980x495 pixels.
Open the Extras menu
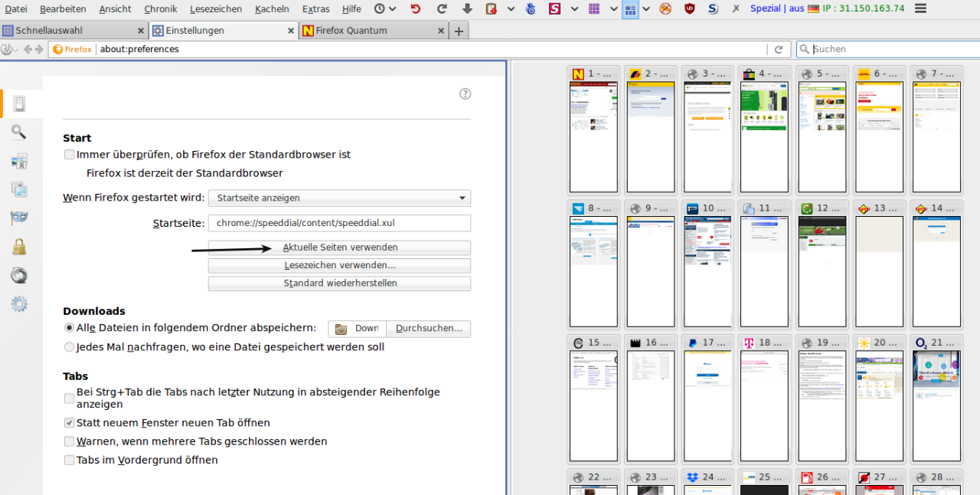(x=316, y=8)
